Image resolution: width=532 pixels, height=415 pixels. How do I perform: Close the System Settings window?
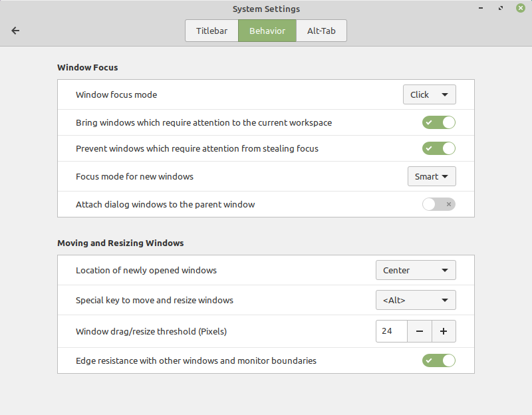point(521,8)
